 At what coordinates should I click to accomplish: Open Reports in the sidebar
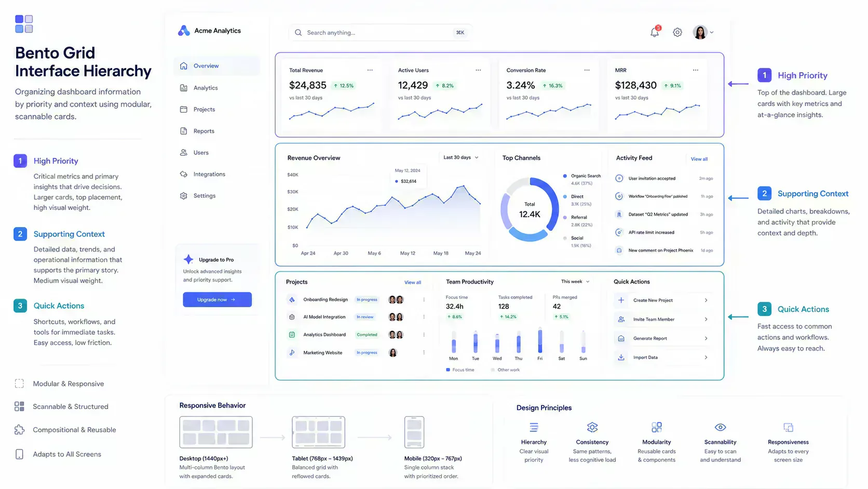pos(217,131)
